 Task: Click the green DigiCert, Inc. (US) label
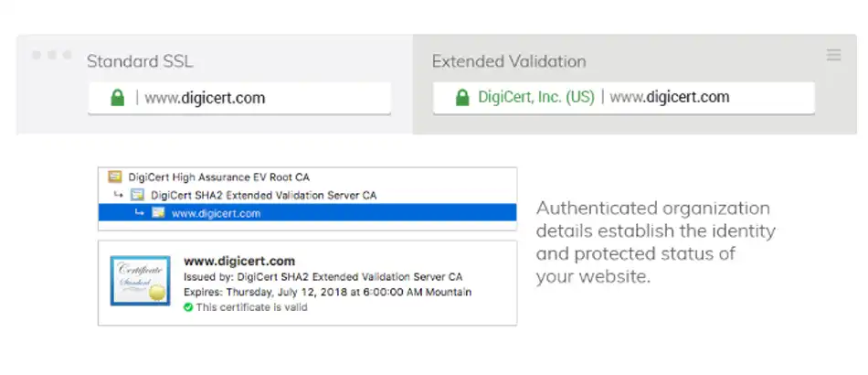tap(536, 98)
